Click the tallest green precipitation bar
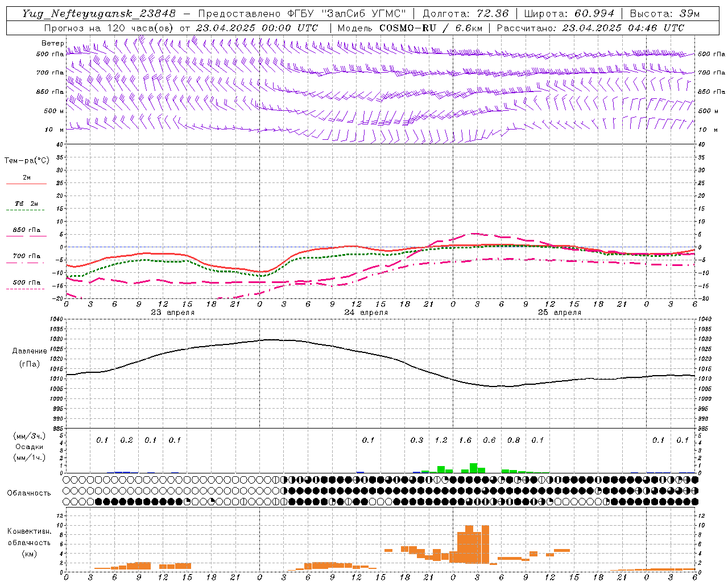The width and height of the screenshot is (728, 582). point(473,468)
